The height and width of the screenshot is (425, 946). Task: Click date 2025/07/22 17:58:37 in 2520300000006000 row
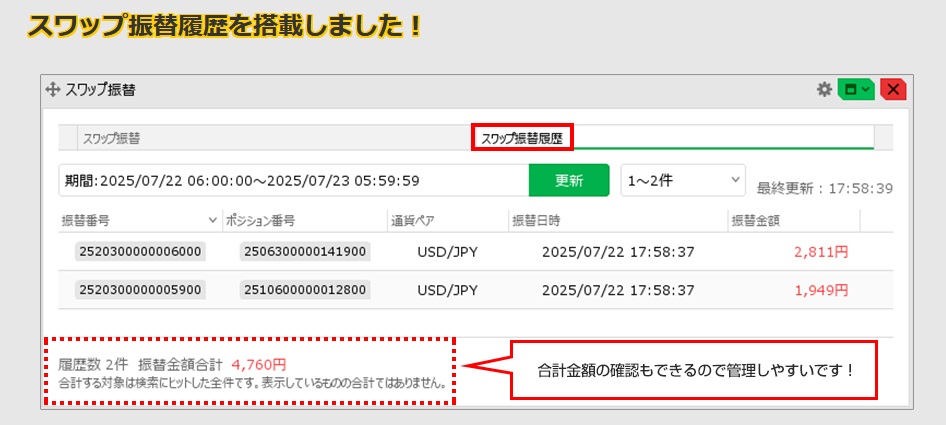618,252
